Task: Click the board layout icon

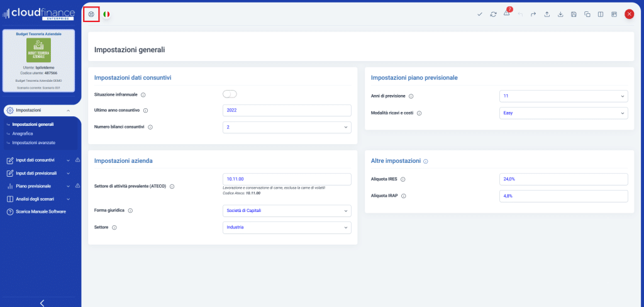Action: point(614,14)
